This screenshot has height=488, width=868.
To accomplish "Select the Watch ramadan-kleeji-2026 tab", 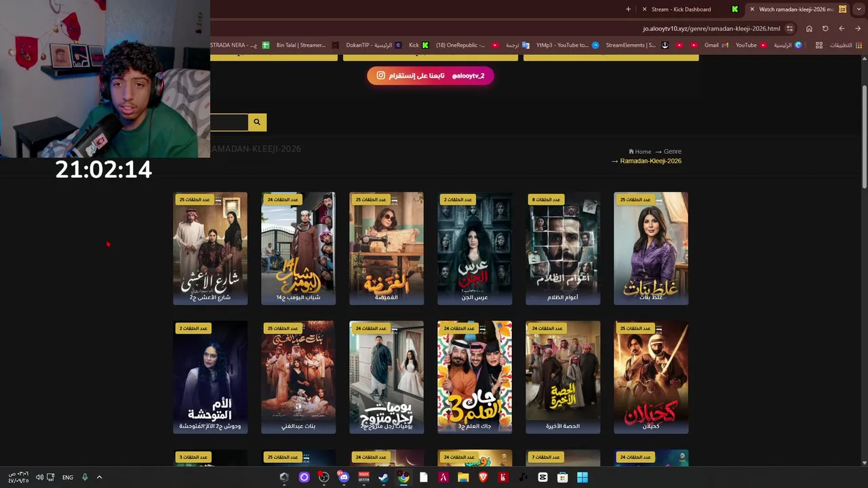I will click(x=796, y=9).
